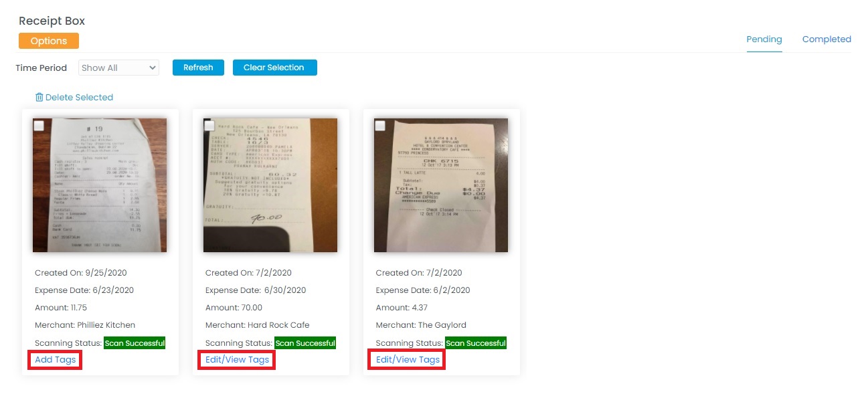Open Edit/View Tags for The Gaylord receipt
Screen dimensions: 868x394
[x=408, y=360]
